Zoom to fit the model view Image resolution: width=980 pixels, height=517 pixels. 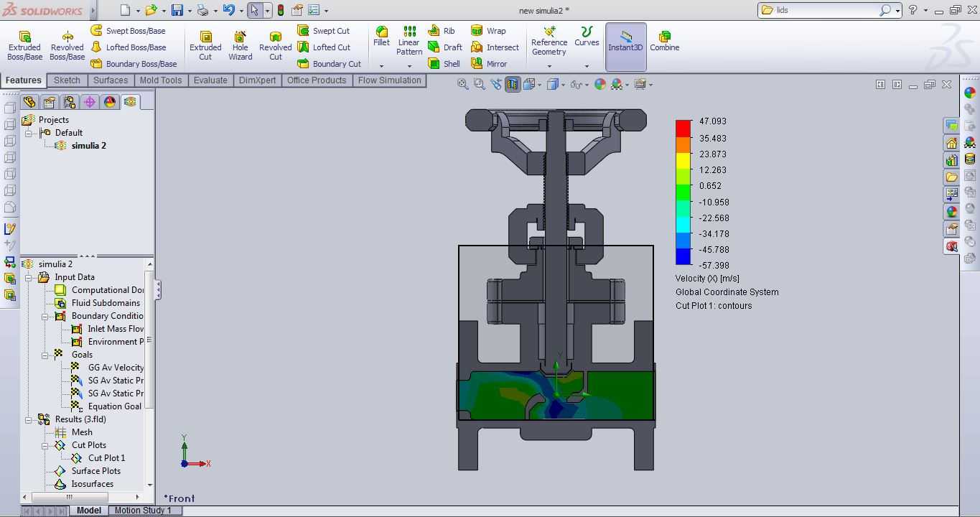point(463,84)
